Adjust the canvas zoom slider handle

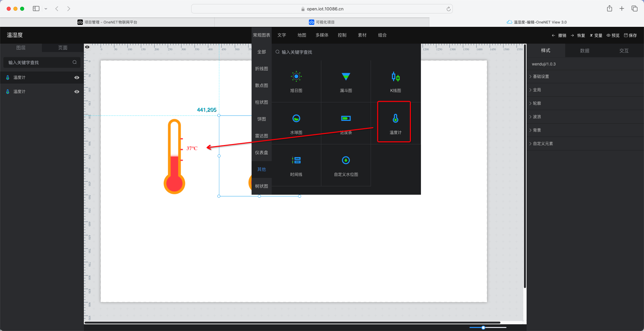click(x=483, y=327)
